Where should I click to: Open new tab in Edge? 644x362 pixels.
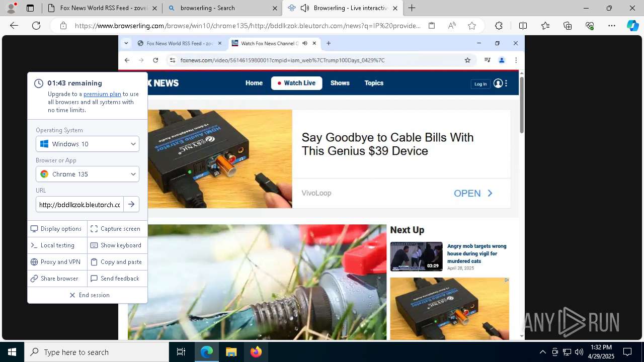[x=412, y=8]
